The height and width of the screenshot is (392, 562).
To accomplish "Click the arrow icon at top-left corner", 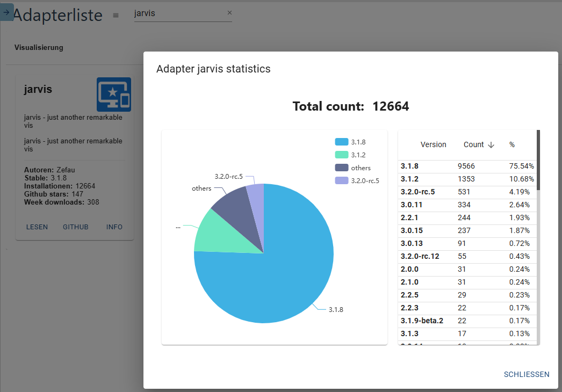I will (6, 11).
